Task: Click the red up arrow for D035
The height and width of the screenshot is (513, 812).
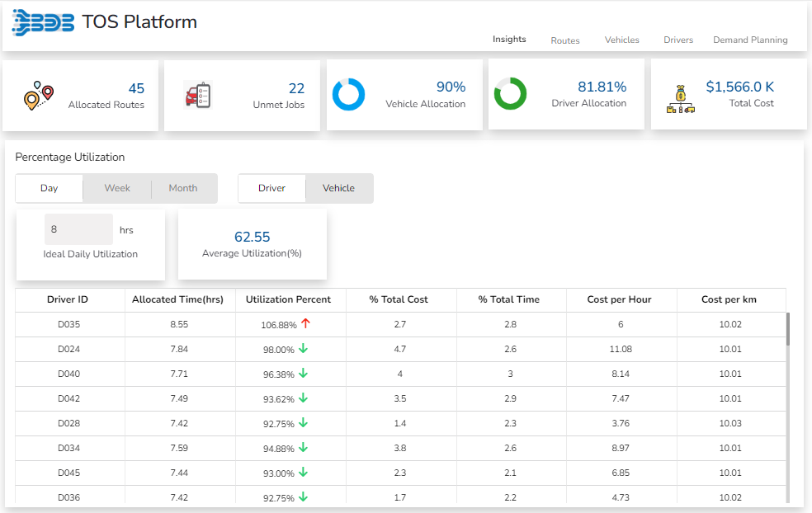Action: [x=305, y=323]
